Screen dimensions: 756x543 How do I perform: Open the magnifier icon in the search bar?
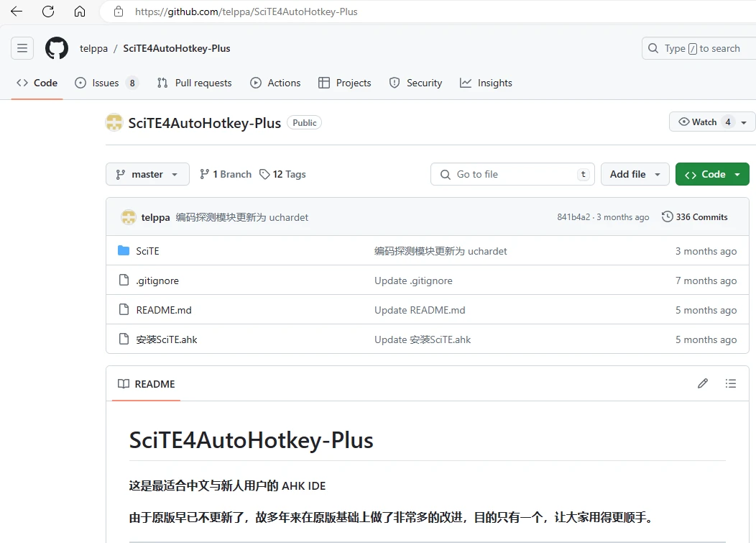point(653,48)
